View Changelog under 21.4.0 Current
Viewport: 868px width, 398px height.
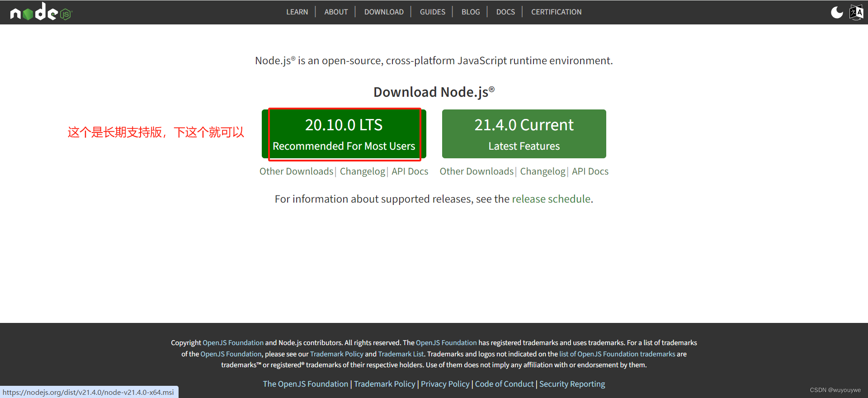[542, 171]
